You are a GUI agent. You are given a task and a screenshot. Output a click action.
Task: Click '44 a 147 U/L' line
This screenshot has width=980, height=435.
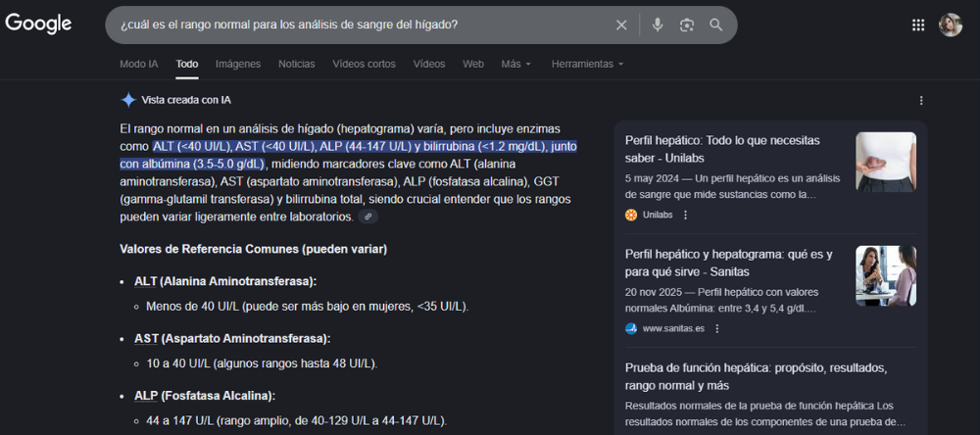tap(297, 420)
